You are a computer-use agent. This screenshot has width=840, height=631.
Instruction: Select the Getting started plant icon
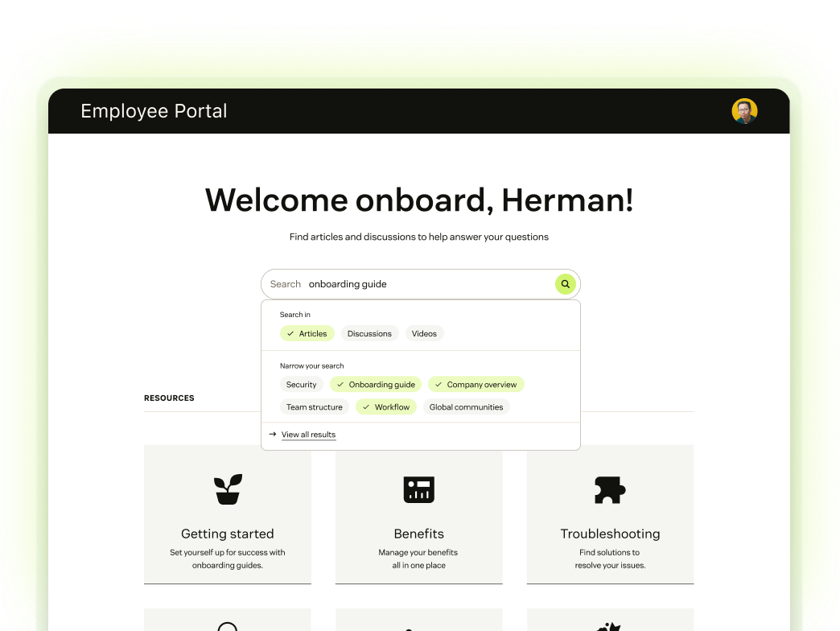[x=228, y=489]
